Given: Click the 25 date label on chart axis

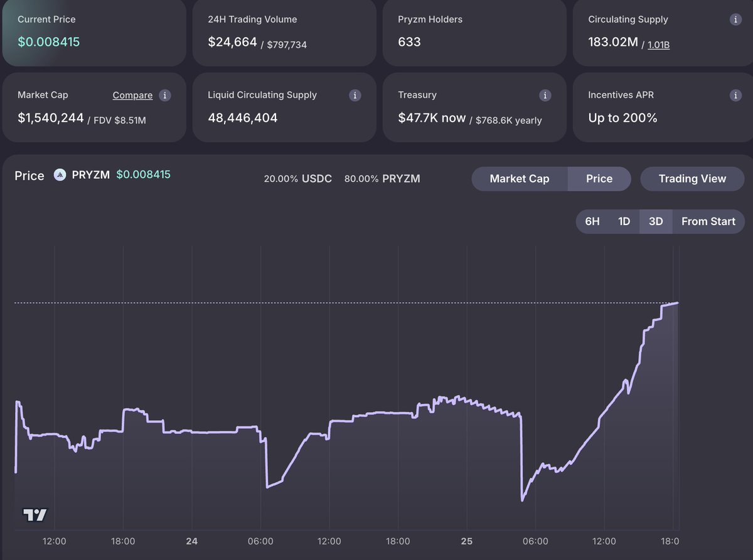Looking at the screenshot, I should coord(467,541).
